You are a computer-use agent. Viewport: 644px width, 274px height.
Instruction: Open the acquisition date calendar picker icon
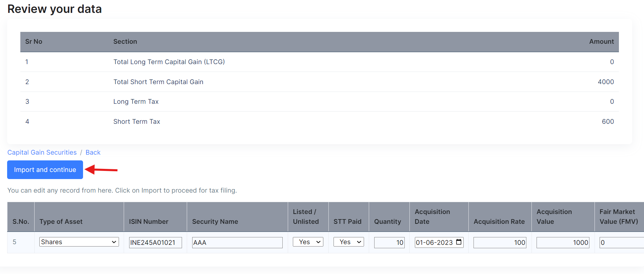pyautogui.click(x=459, y=242)
